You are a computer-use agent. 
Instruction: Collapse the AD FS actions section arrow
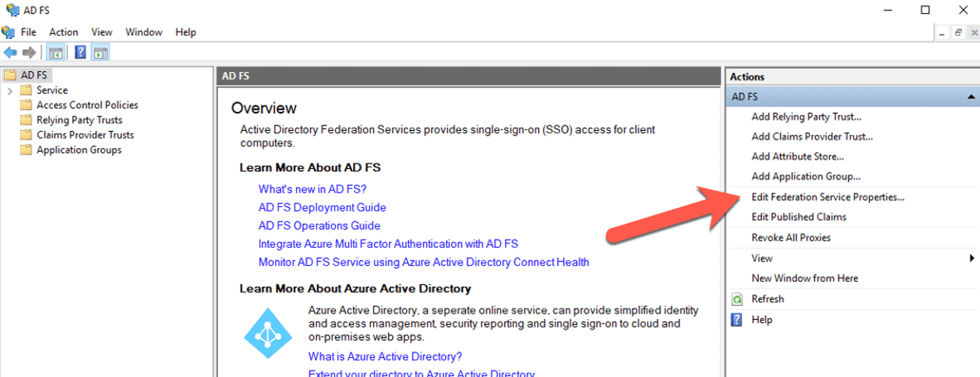point(971,97)
